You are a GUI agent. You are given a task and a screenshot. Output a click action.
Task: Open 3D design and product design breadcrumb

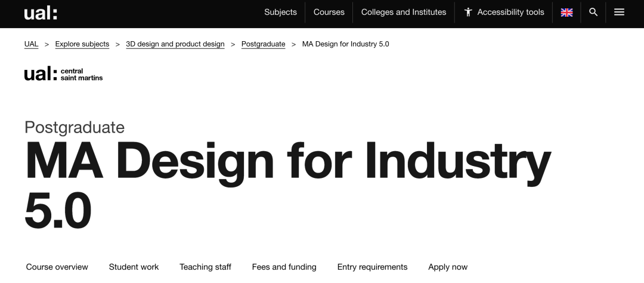(x=175, y=44)
